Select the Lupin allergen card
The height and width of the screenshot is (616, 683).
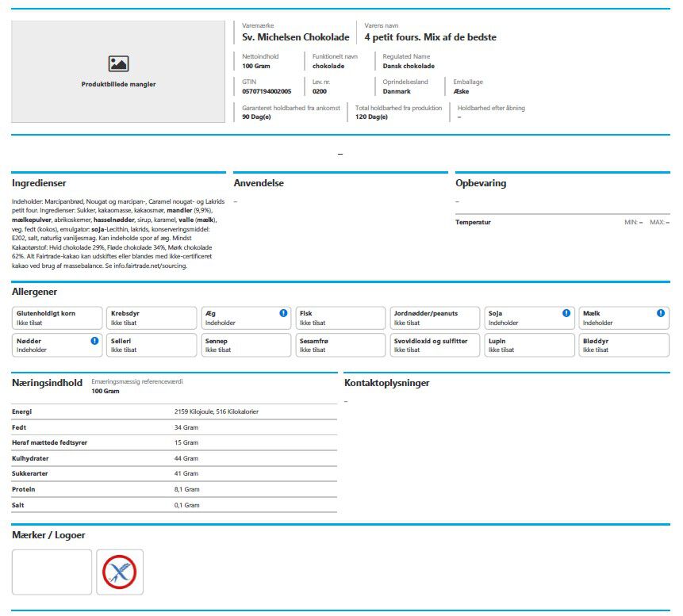pyautogui.click(x=529, y=345)
